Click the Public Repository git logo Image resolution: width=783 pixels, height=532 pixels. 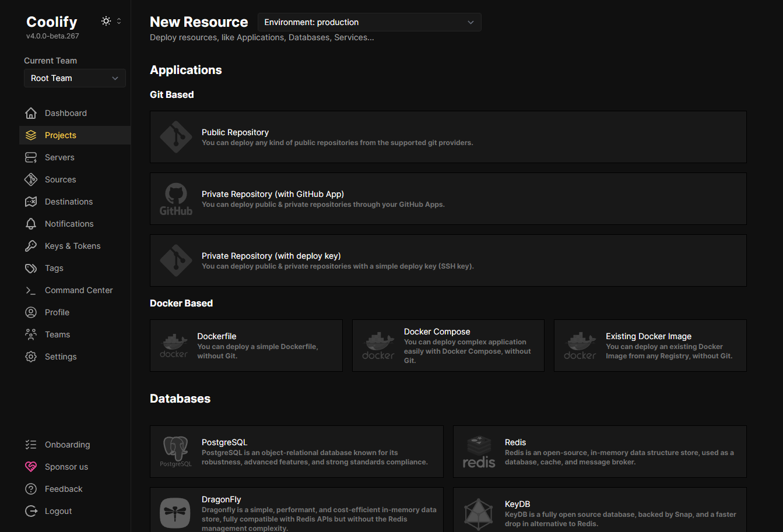pos(176,137)
